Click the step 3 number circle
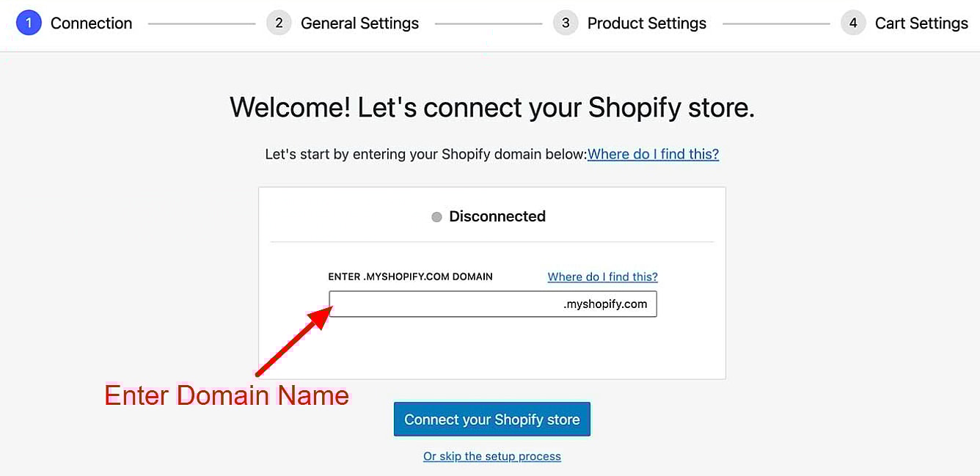 [566, 23]
